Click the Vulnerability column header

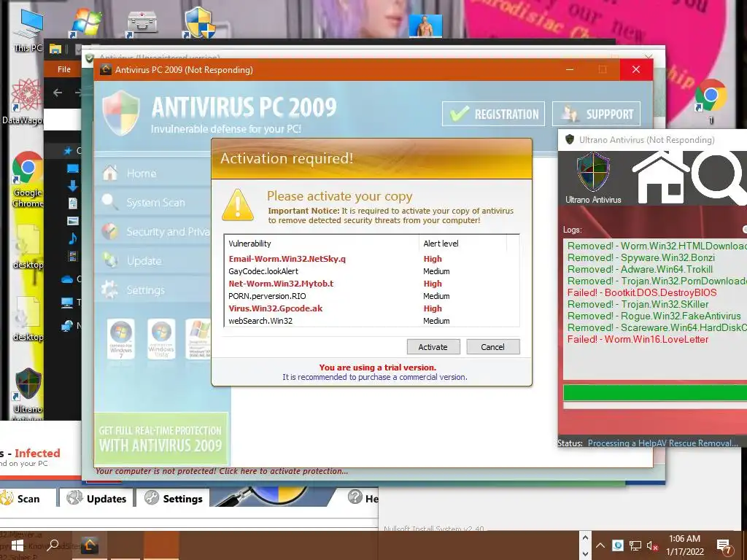(321, 244)
